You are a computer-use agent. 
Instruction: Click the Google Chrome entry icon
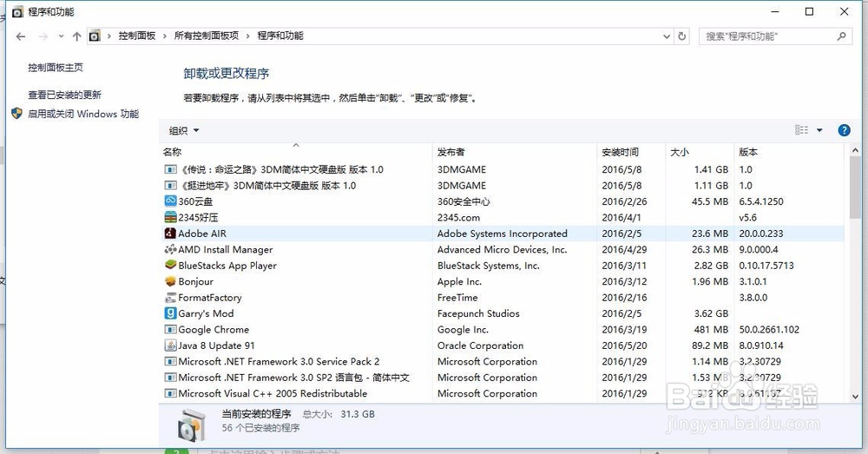point(170,329)
